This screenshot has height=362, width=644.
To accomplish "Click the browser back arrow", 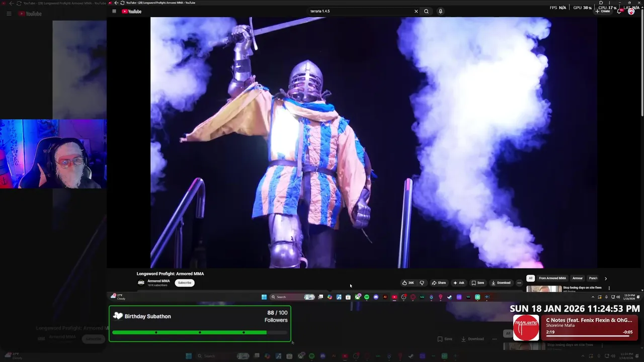I will 116,3.
